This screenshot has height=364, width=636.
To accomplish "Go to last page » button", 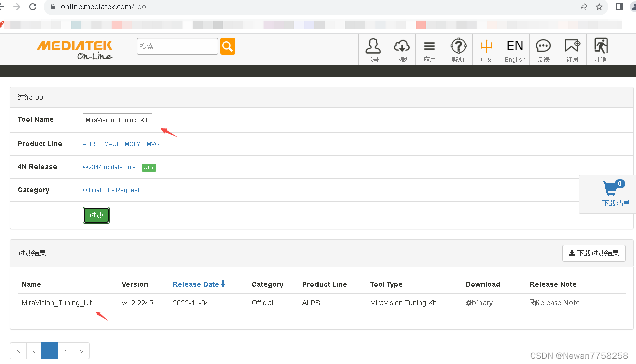I will (x=82, y=351).
